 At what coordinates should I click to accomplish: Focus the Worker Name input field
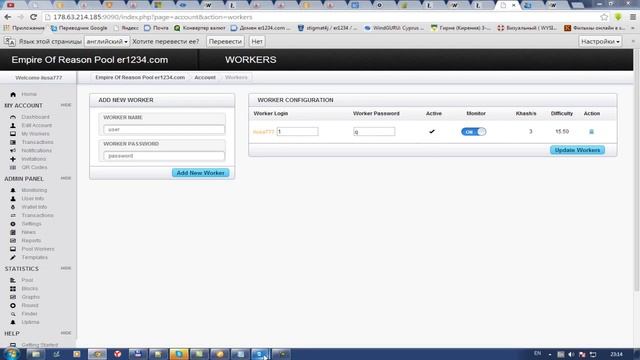tap(164, 129)
